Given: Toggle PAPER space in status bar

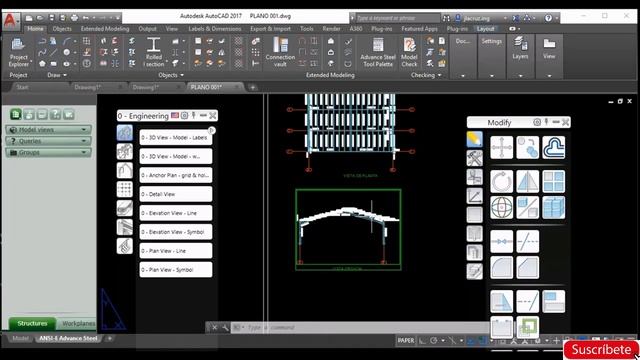Looking at the screenshot, I should (406, 340).
